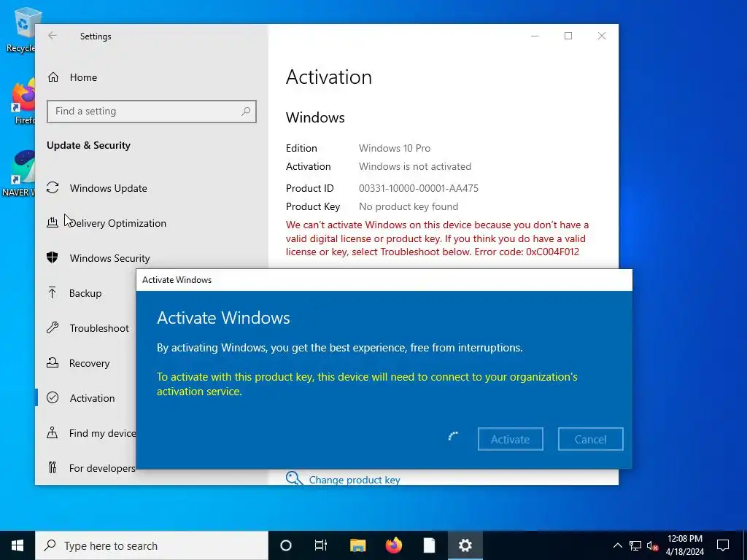Click the Windows Security shield icon
The height and width of the screenshot is (560, 747).
(53, 257)
